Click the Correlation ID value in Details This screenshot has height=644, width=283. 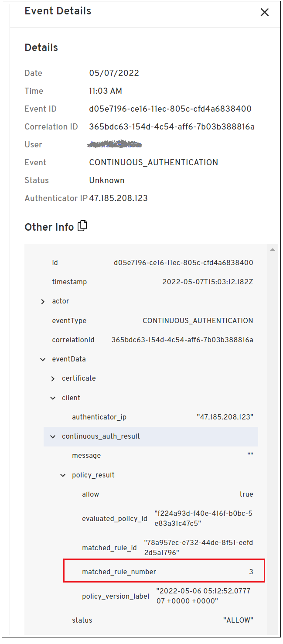click(172, 126)
